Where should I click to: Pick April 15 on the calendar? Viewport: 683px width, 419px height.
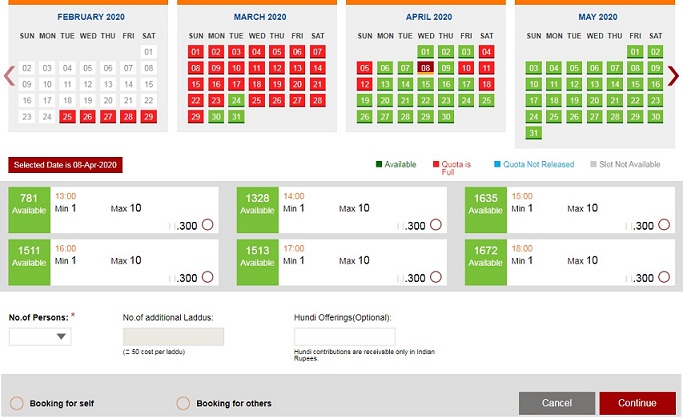[426, 84]
